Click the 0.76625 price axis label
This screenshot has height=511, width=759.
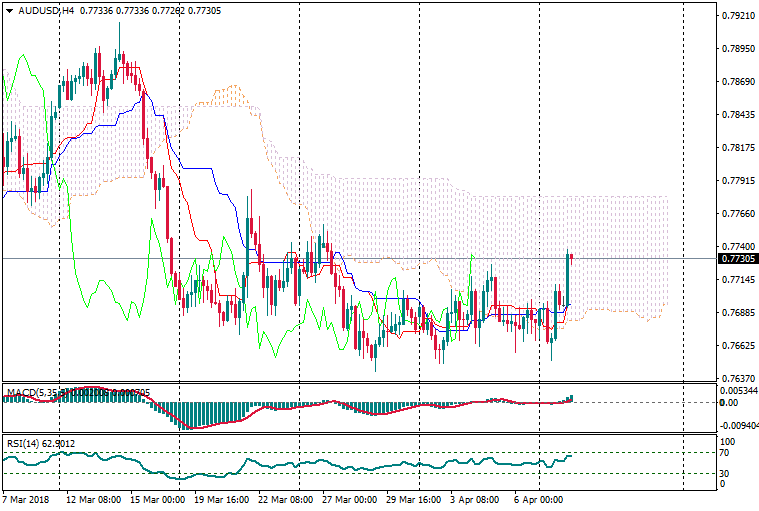pyautogui.click(x=737, y=346)
